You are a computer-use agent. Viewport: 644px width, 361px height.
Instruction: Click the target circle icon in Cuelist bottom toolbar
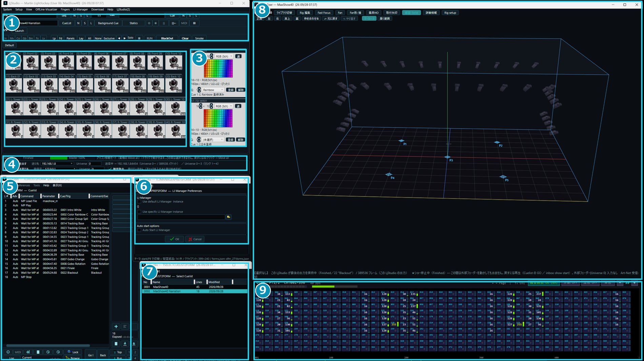8,352
